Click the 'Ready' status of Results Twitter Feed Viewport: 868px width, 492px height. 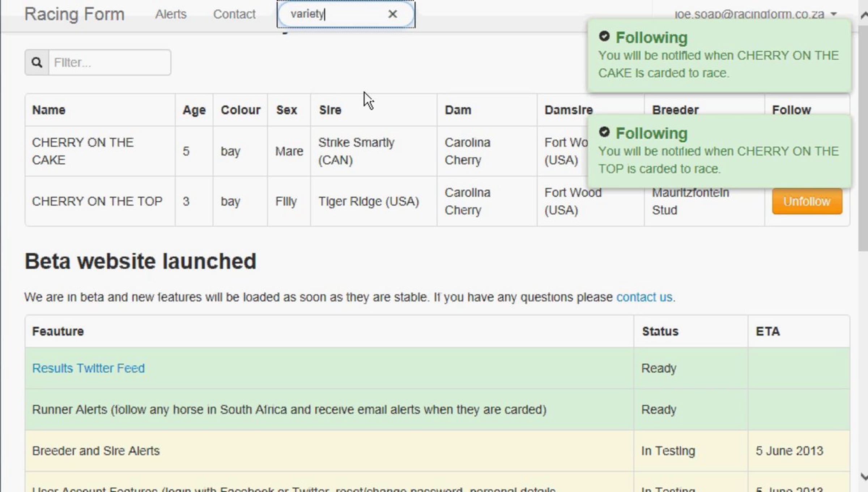click(659, 368)
